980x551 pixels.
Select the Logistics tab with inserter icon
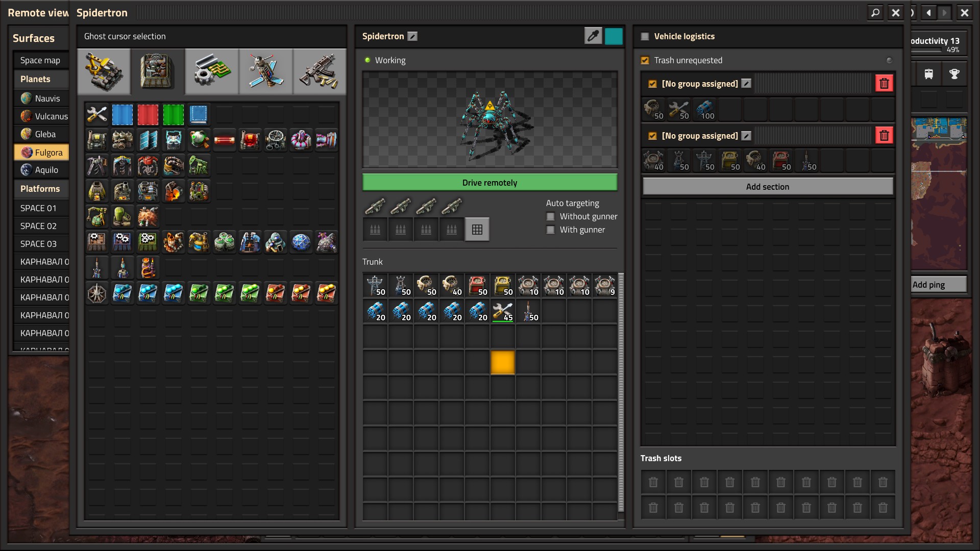[104, 72]
